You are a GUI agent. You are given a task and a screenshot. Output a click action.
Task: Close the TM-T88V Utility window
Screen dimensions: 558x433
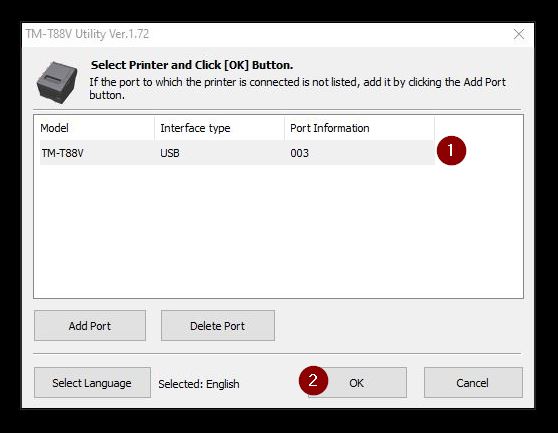519,34
